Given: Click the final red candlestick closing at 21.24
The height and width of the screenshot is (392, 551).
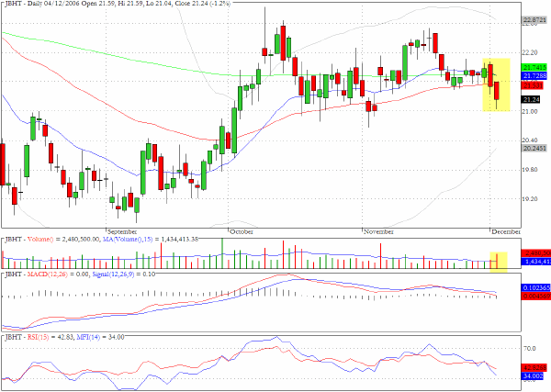Looking at the screenshot, I should (x=497, y=91).
